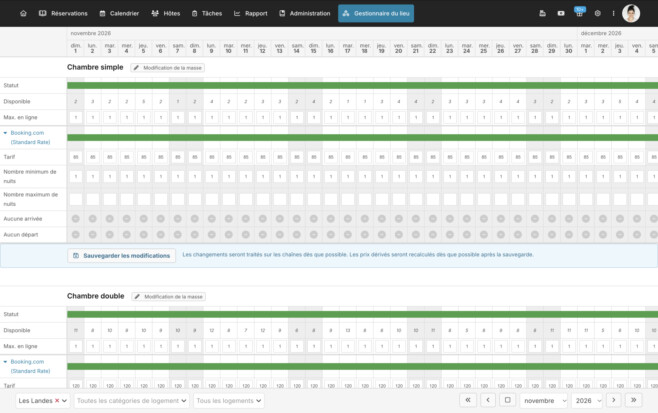The width and height of the screenshot is (658, 413).
Task: Open the Les Landes property dropdown
Action: 43,400
